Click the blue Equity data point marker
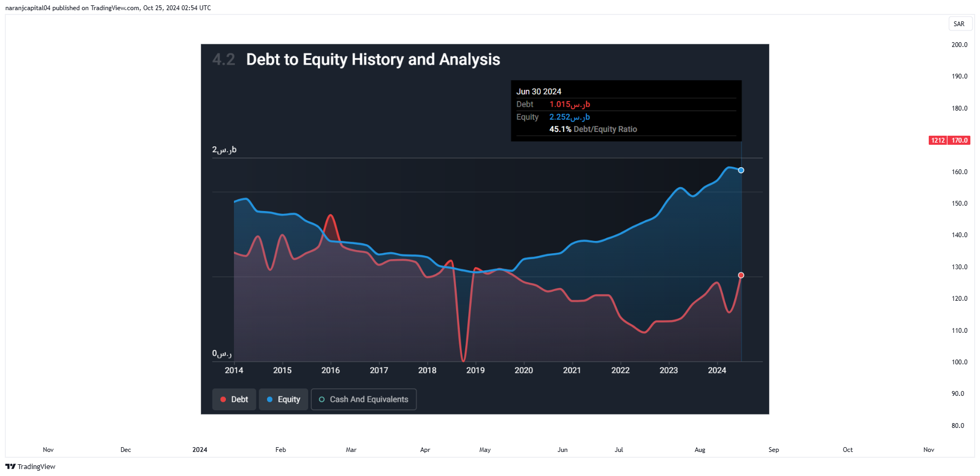 coord(741,170)
